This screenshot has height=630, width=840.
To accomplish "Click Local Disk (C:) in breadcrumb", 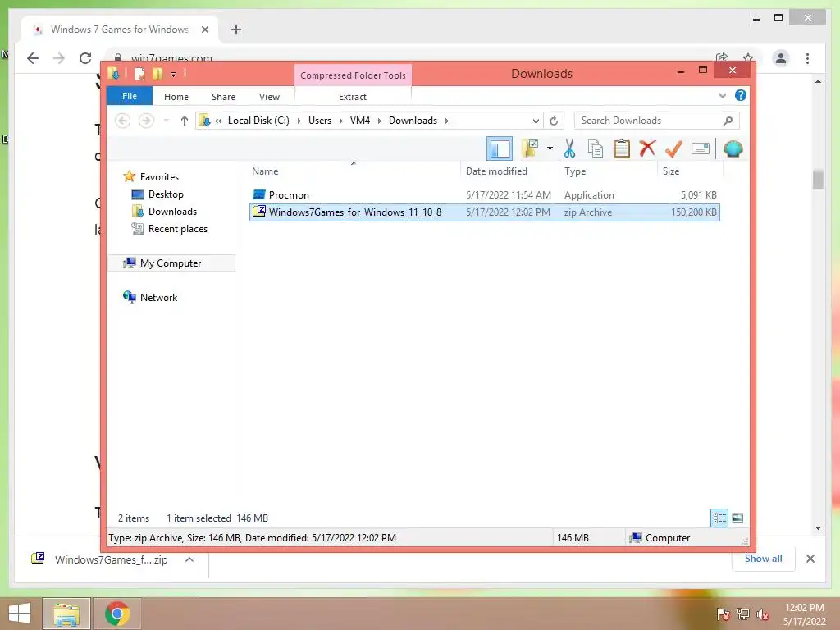I will [x=258, y=121].
